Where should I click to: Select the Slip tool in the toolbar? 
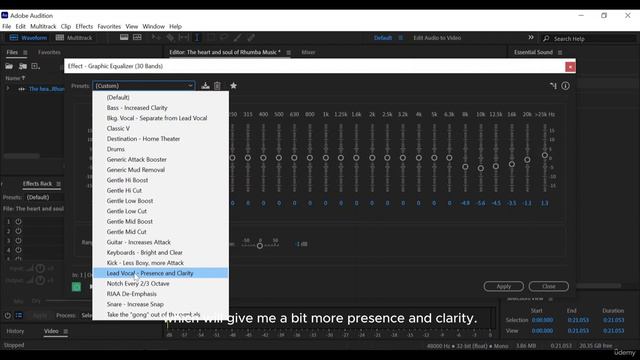point(184,38)
